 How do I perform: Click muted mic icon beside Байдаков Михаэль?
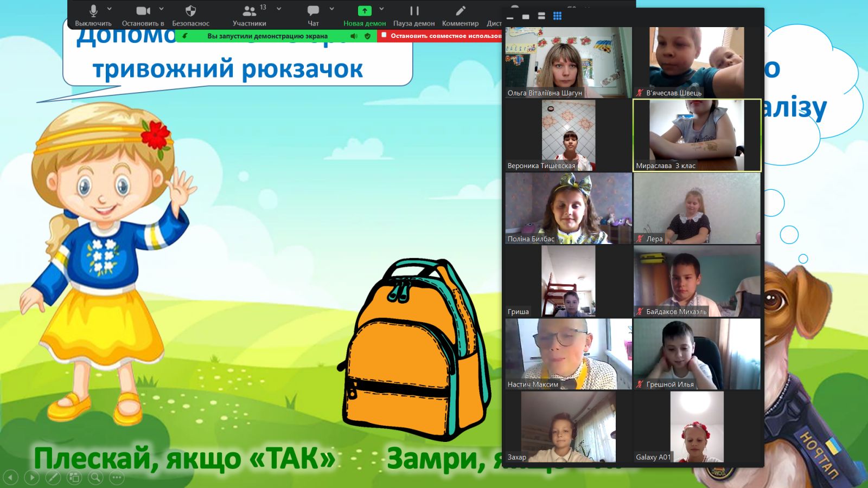[x=640, y=311]
